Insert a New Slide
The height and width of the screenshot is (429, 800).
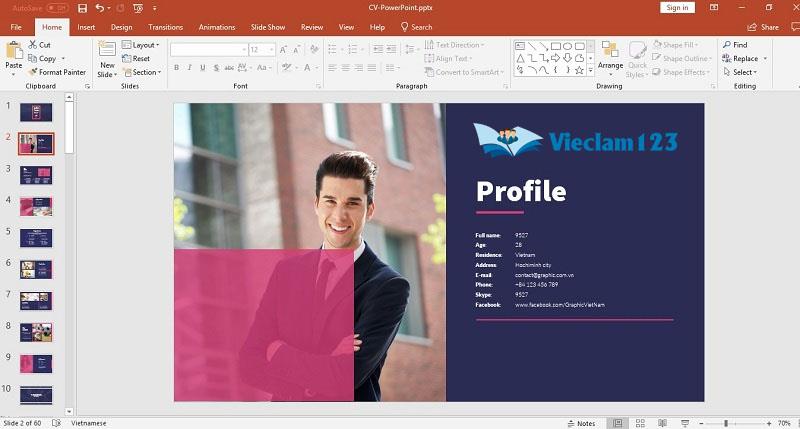pyautogui.click(x=107, y=59)
